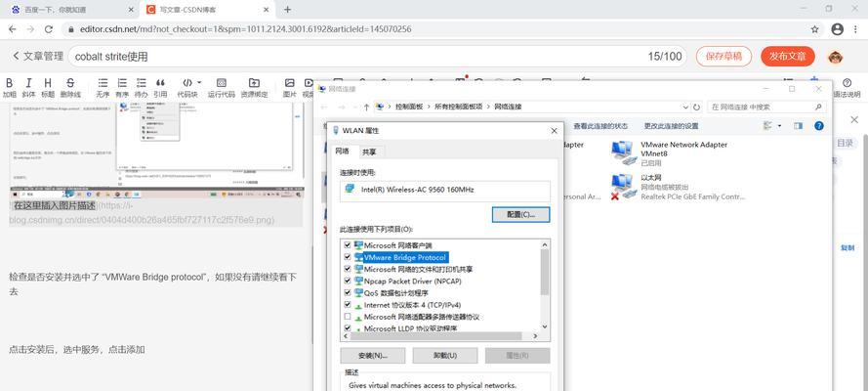Open the user avatar menu in CSDN

[836, 57]
